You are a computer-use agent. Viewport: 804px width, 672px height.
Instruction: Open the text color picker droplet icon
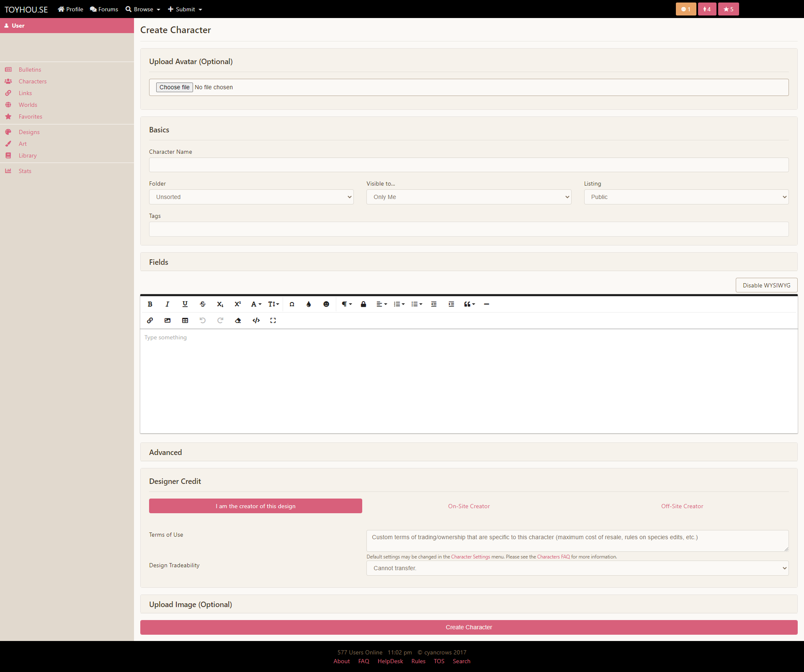(309, 304)
